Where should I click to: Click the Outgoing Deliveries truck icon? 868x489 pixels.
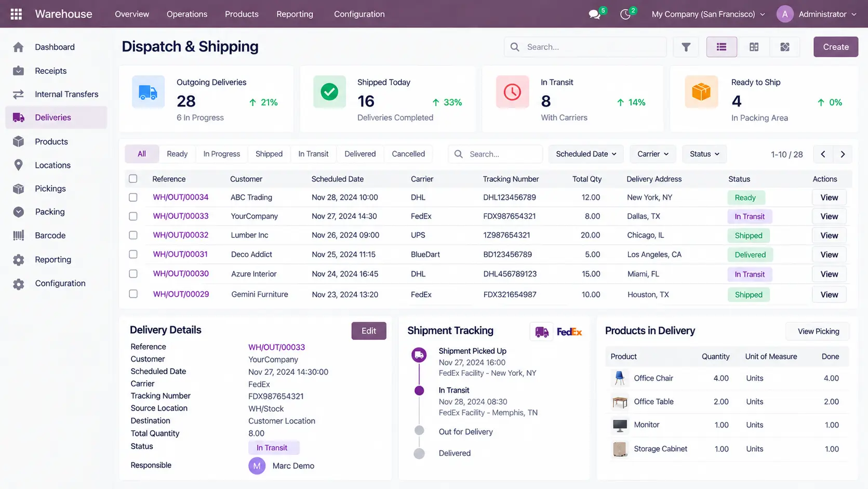point(148,92)
